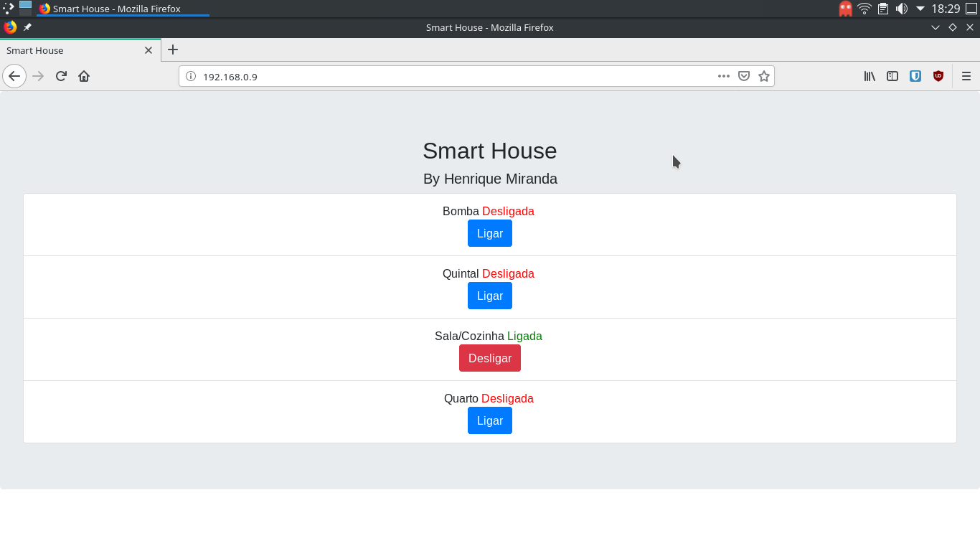Click the Bomba Desligada status text
The image size is (980, 551).
(489, 211)
